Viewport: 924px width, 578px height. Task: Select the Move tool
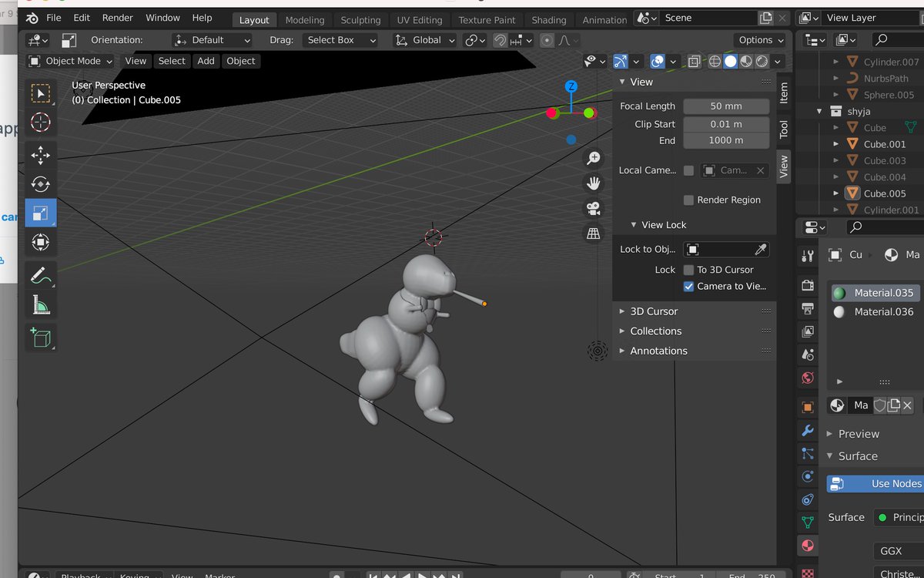pyautogui.click(x=40, y=155)
